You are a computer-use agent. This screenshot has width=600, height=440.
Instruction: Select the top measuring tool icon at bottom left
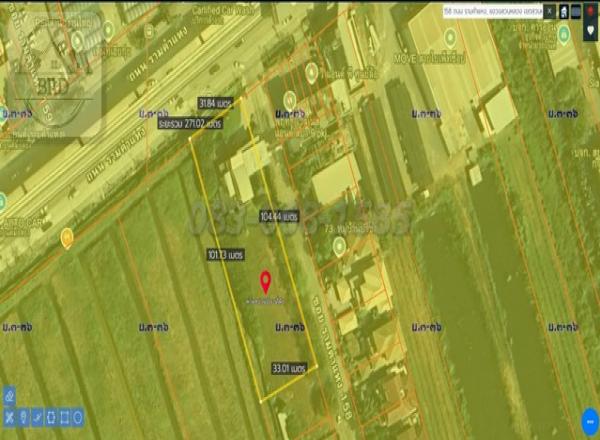(9, 396)
